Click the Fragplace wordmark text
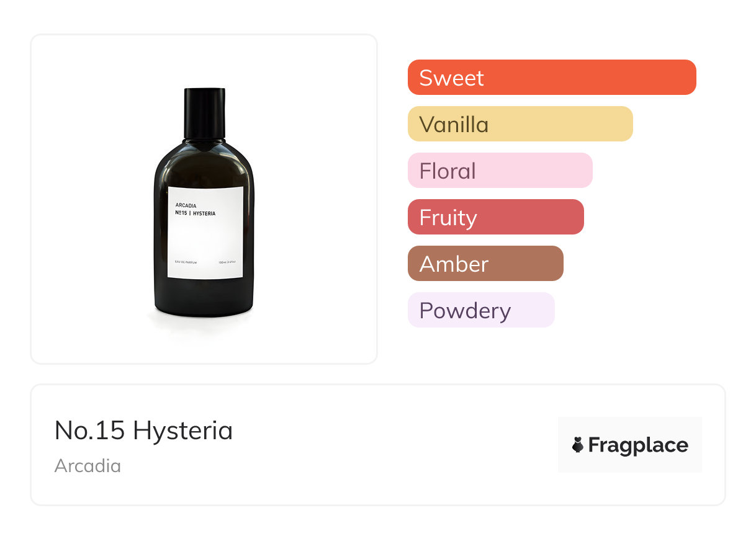 tap(637, 445)
